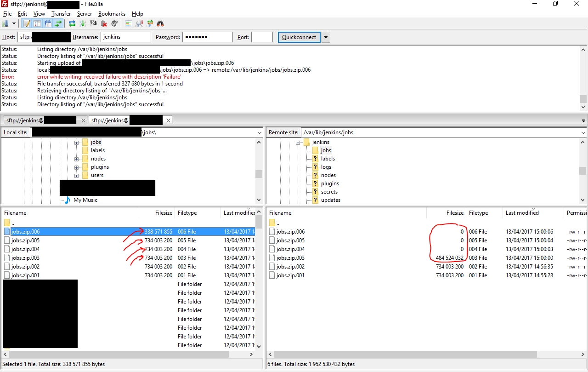This screenshot has height=372, width=588.
Task: Open the Site Manager dropdown arrow
Action: tap(14, 23)
